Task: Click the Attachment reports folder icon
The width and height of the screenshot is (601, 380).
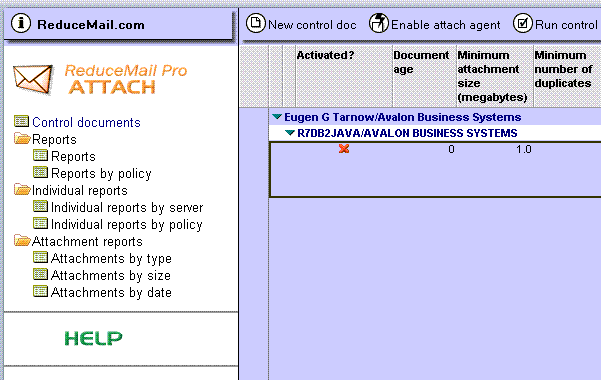Action: (22, 240)
